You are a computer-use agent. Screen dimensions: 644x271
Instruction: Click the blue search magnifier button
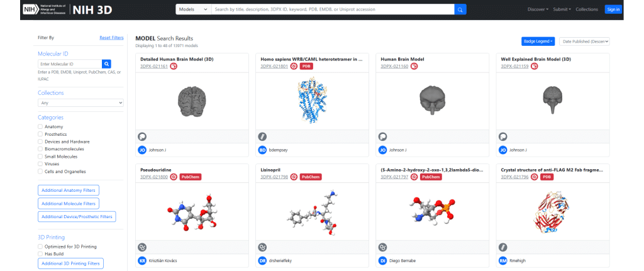[x=460, y=9]
